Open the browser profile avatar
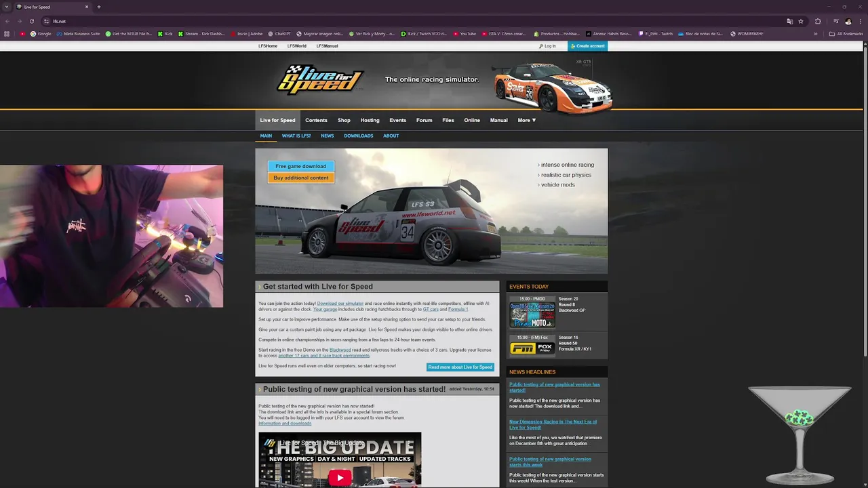Viewport: 868px width, 488px height. tap(848, 21)
